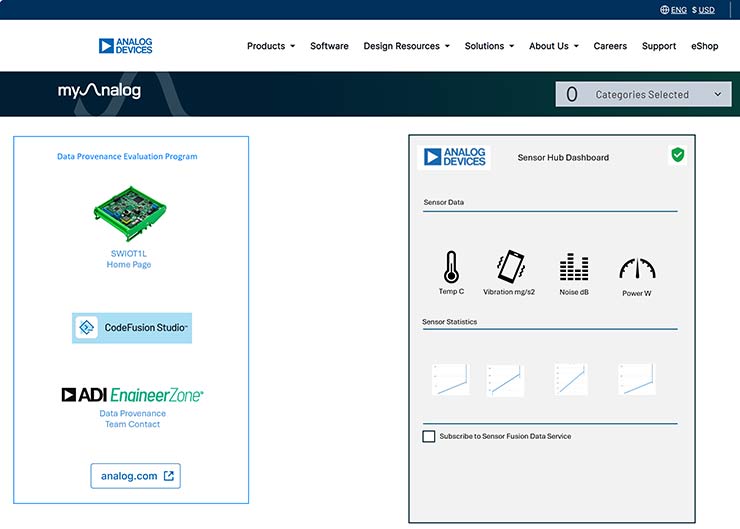This screenshot has height=529, width=740.
Task: Open the Design Resources dropdown menu
Action: [x=406, y=46]
